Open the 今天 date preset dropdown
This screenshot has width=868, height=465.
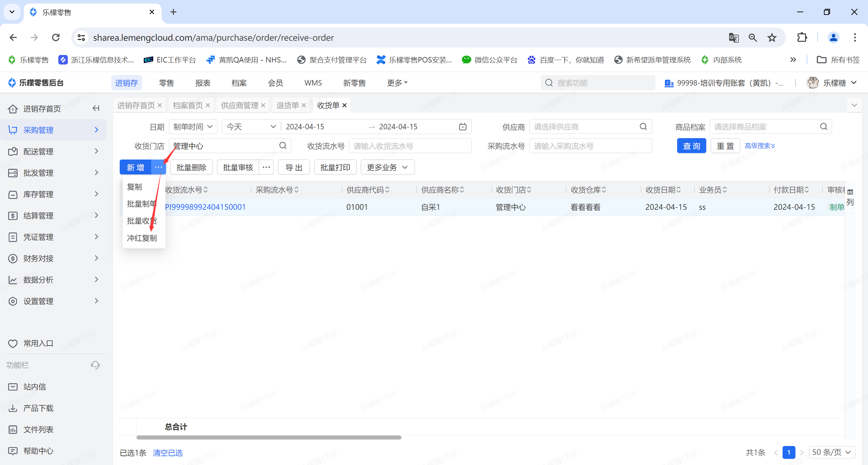pos(251,127)
